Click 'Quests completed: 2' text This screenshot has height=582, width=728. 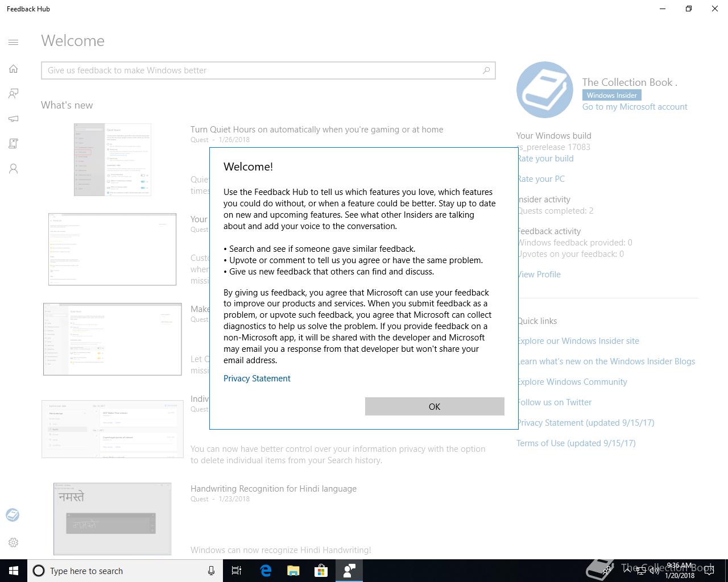pos(556,211)
